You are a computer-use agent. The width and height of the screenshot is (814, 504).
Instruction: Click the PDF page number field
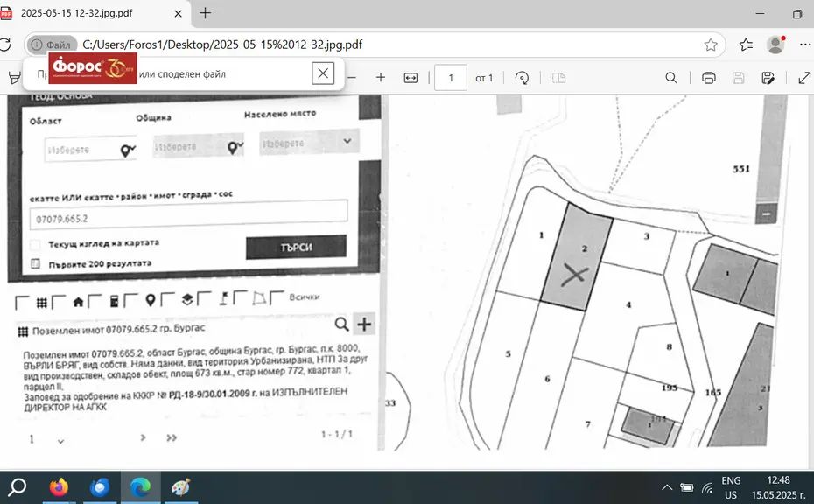[451, 78]
